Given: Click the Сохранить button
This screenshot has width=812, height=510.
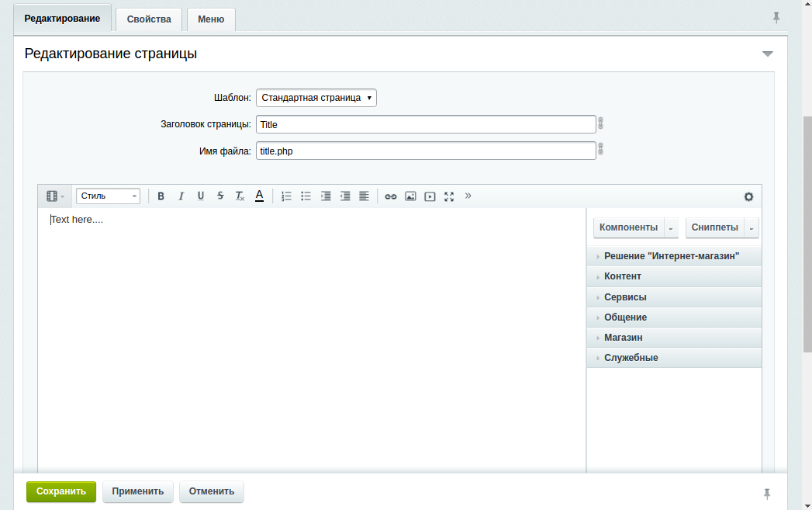Looking at the screenshot, I should point(61,491).
